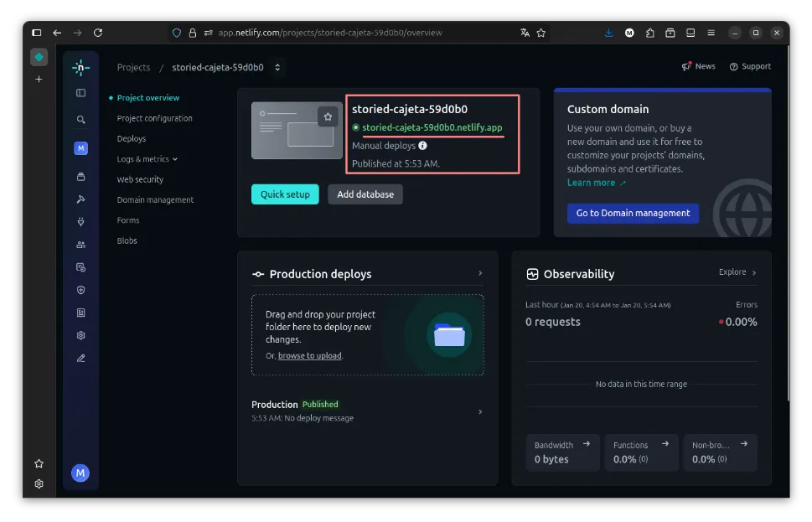Open the Support help link
This screenshot has width=812, height=522.
click(x=750, y=66)
